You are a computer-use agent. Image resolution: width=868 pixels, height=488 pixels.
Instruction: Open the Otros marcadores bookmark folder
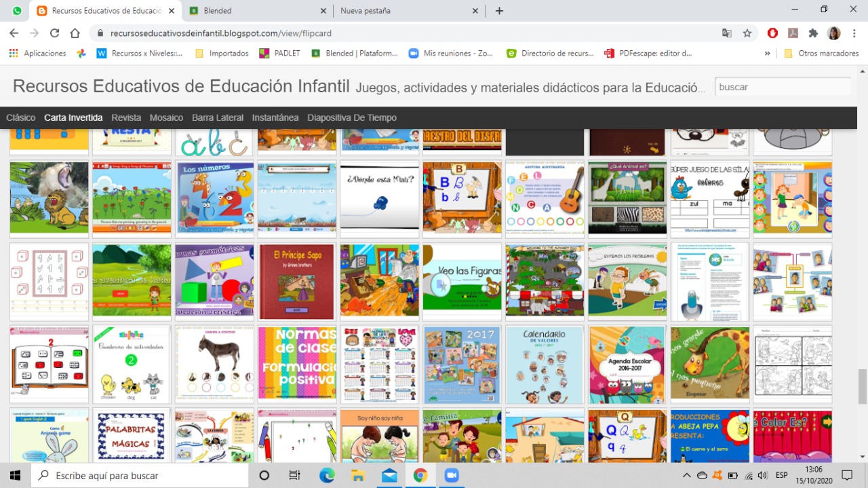point(821,53)
